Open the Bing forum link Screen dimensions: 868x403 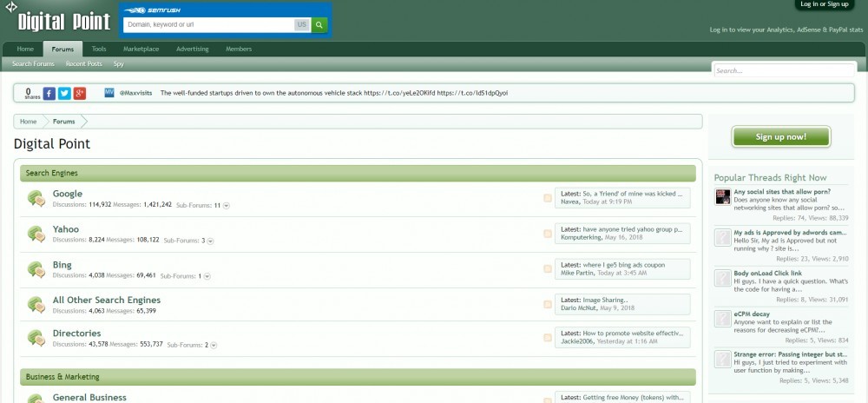(x=62, y=265)
